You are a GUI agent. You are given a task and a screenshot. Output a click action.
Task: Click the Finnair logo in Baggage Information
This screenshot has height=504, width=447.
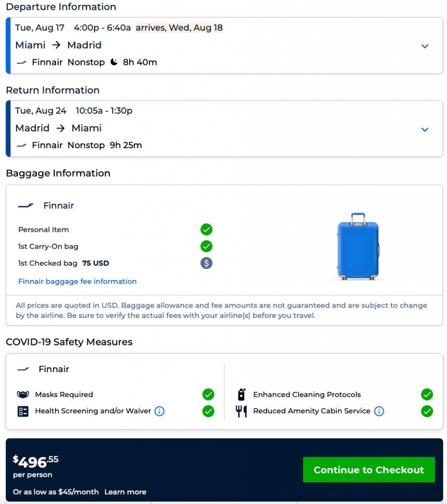(26, 206)
